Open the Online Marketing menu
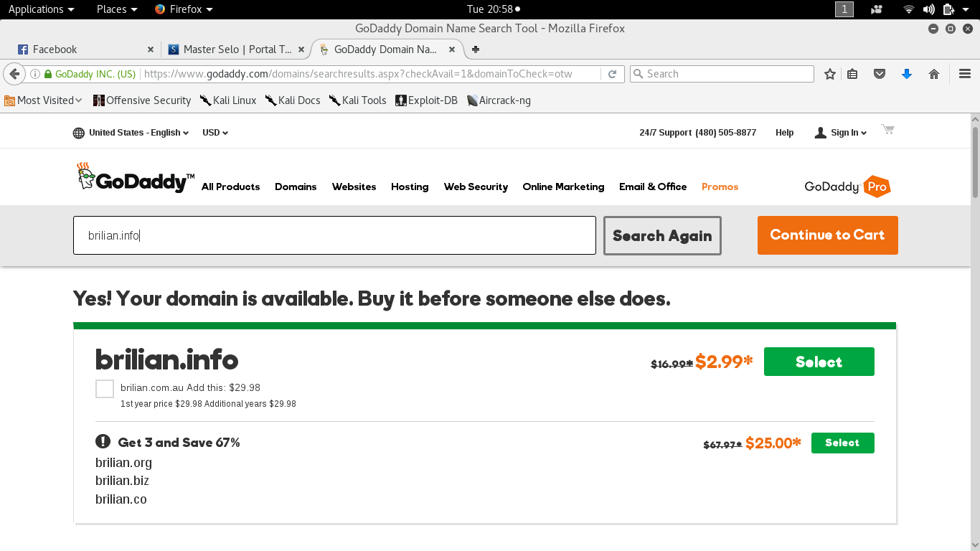The height and width of the screenshot is (551, 980). click(563, 187)
